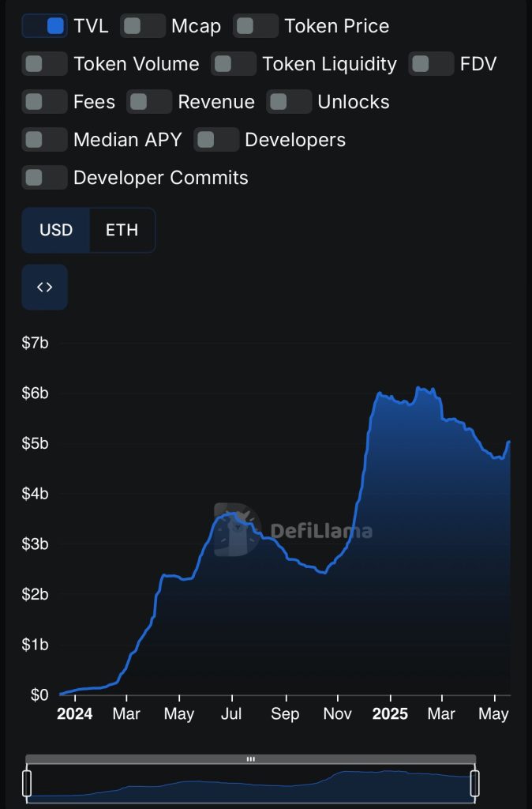Open the embed code button
The width and height of the screenshot is (532, 809).
[x=45, y=287]
